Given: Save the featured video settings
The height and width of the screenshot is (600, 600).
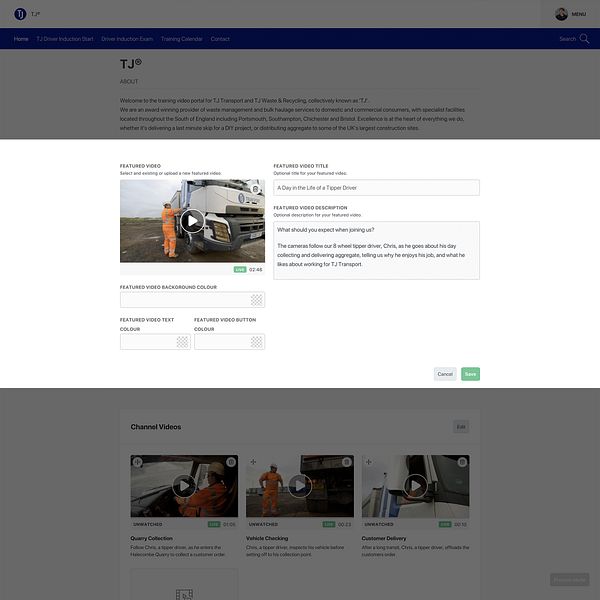Looking at the screenshot, I should pyautogui.click(x=470, y=374).
